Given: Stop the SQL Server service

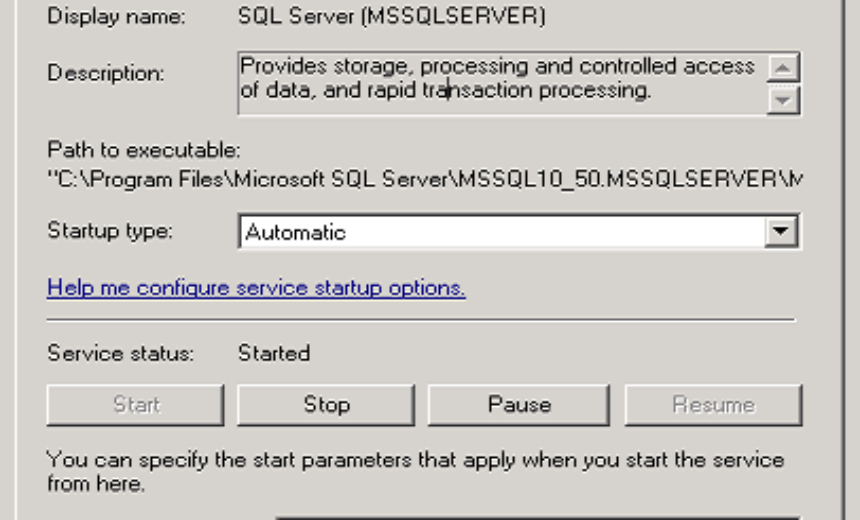Looking at the screenshot, I should [x=326, y=405].
